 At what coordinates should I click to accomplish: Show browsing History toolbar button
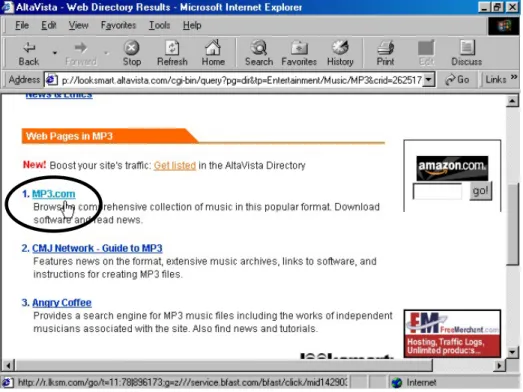tap(340, 53)
